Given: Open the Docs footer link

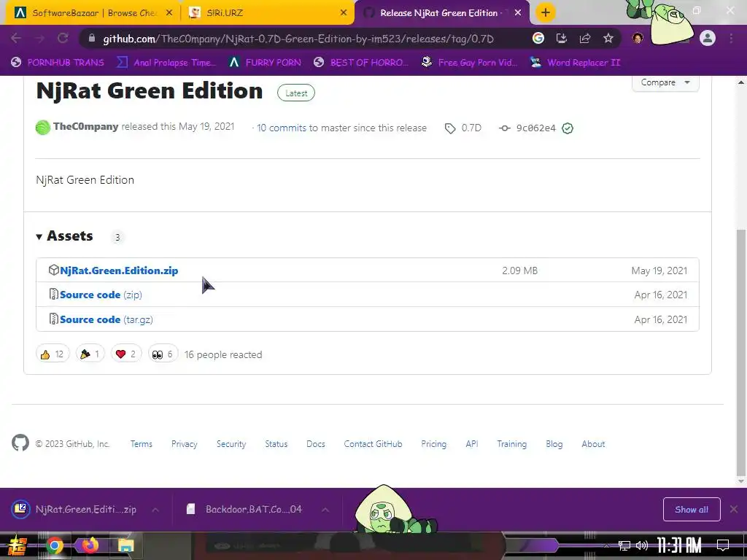Looking at the screenshot, I should pyautogui.click(x=315, y=444).
